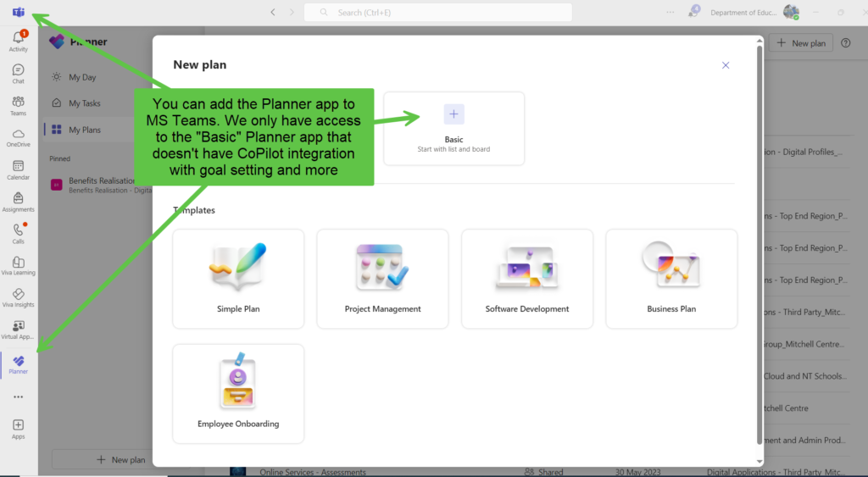Select the Employee Onboarding template
868x477 pixels.
pyautogui.click(x=238, y=393)
